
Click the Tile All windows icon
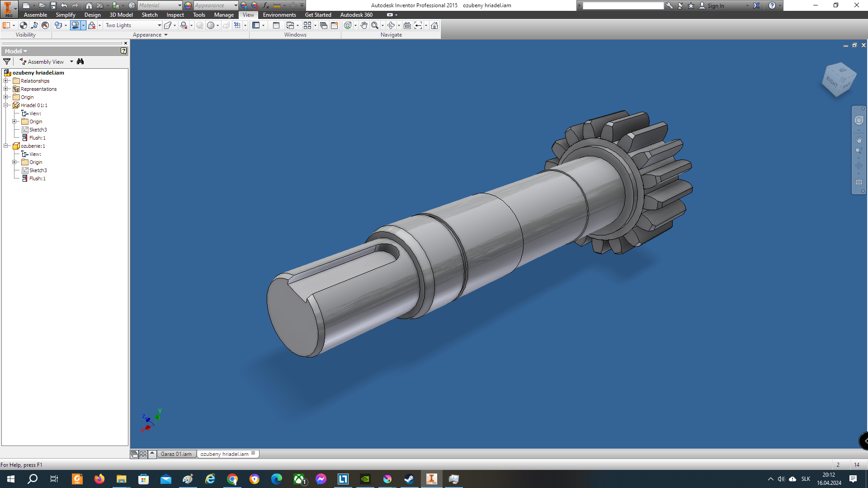[307, 25]
